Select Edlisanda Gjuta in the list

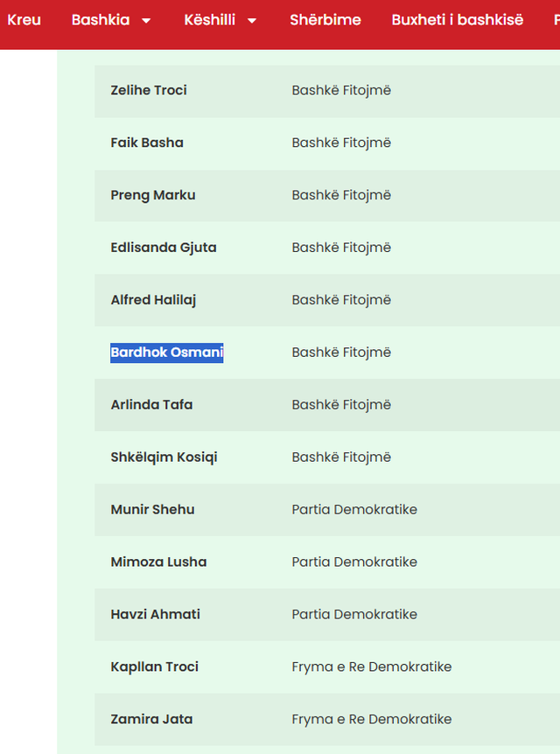[x=164, y=248]
